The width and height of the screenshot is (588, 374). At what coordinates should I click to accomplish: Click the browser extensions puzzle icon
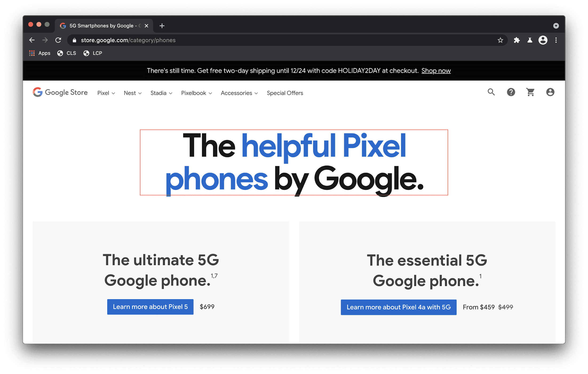(x=516, y=40)
